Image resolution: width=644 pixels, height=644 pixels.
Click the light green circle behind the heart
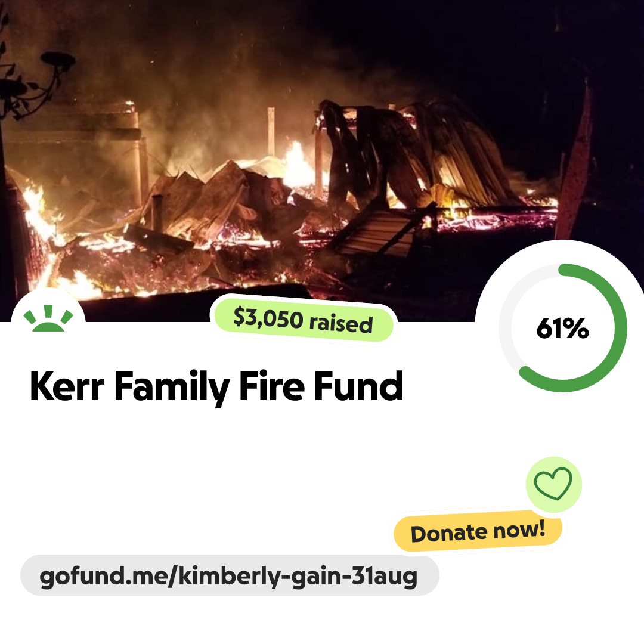click(553, 484)
